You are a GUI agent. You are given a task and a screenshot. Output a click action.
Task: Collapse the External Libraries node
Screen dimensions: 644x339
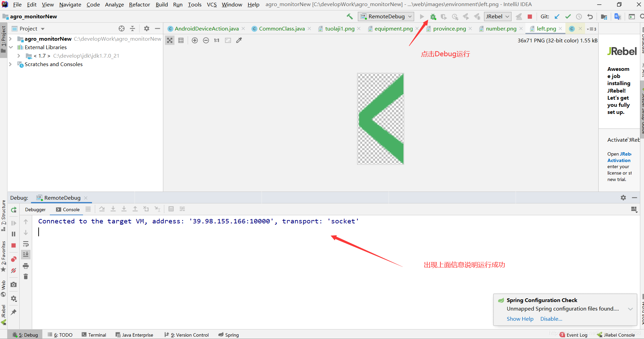(x=11, y=47)
